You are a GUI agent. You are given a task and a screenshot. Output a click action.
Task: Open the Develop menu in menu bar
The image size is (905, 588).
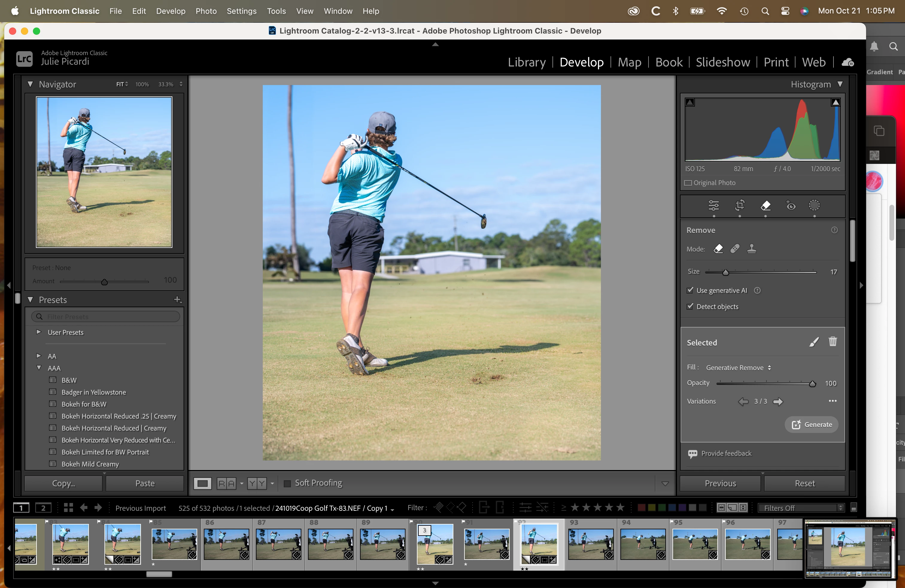tap(170, 11)
